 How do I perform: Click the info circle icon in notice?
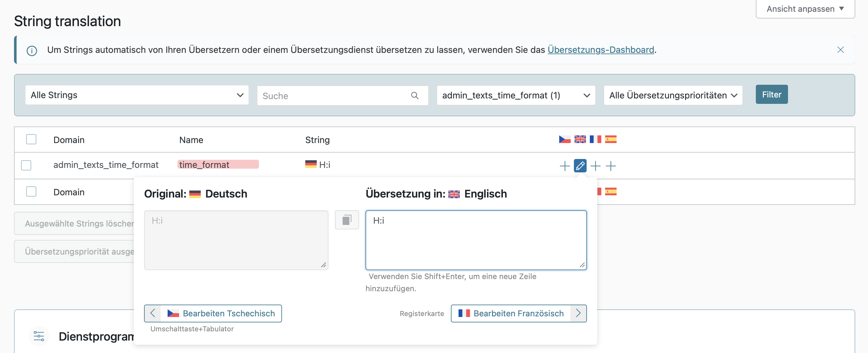32,51
